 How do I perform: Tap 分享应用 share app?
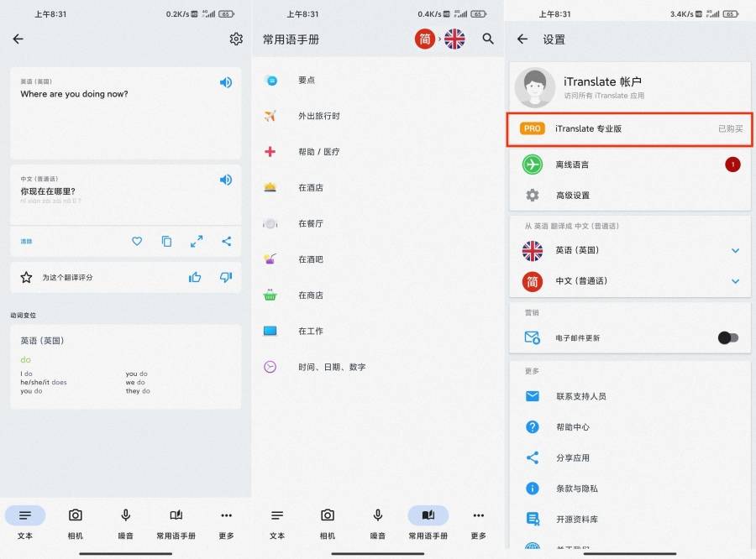[x=630, y=457]
